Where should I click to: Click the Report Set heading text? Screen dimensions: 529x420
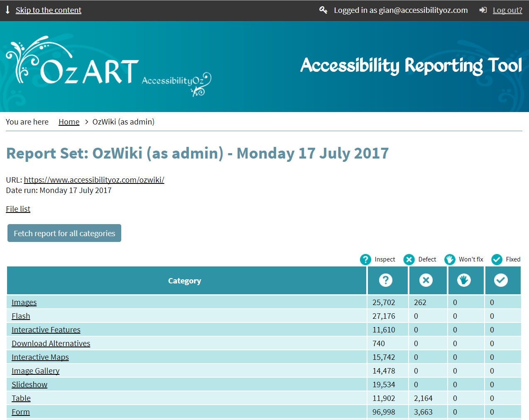pos(197,153)
